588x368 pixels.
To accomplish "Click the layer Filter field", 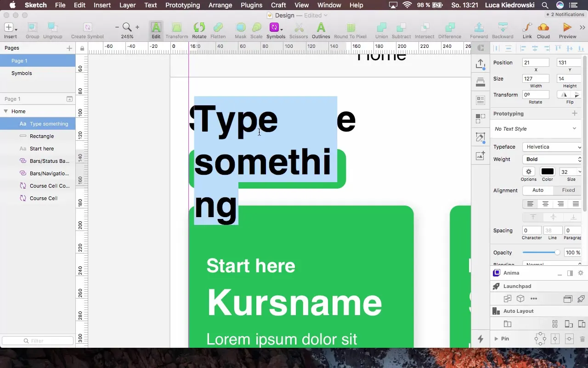I will (38, 341).
